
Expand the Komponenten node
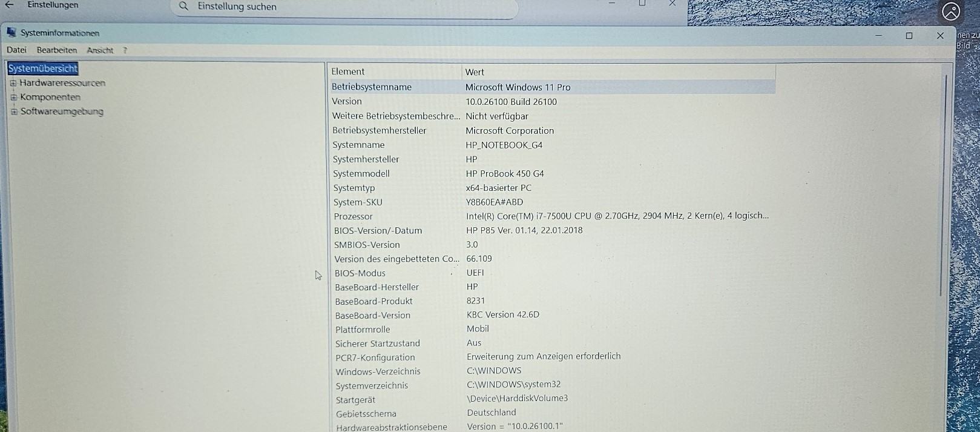13,97
